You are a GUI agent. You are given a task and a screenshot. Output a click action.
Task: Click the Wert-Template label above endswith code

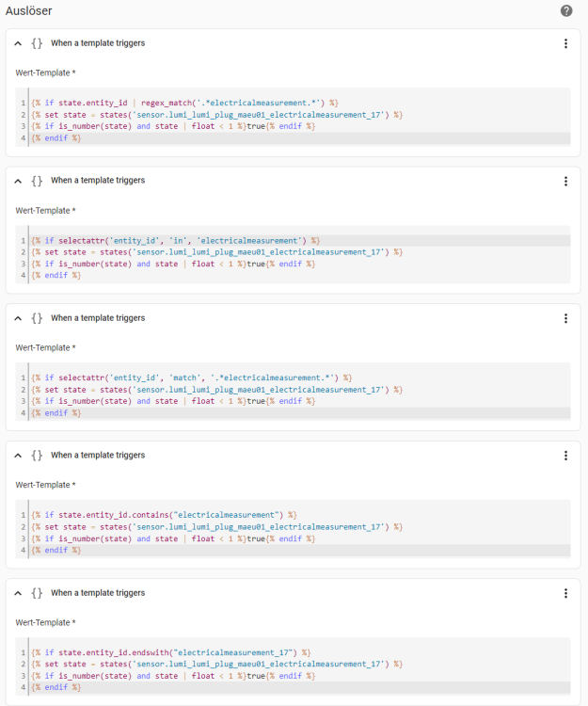pyautogui.click(x=45, y=622)
